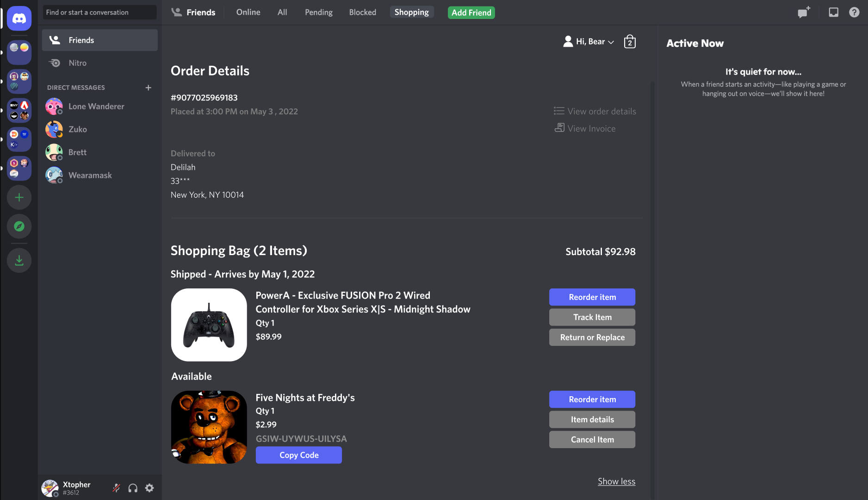Collapse order with Show less link

point(616,481)
